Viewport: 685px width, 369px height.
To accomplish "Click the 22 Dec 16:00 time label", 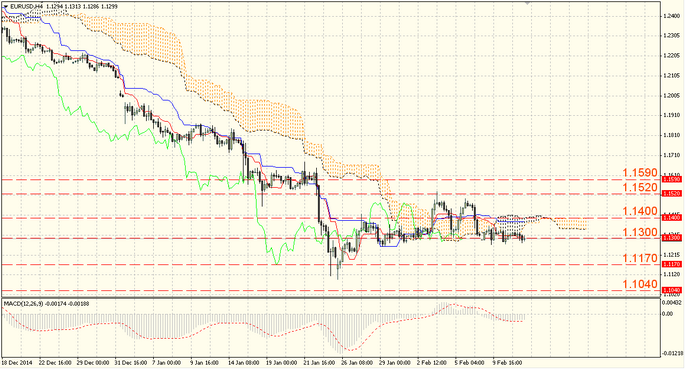I will (x=55, y=363).
